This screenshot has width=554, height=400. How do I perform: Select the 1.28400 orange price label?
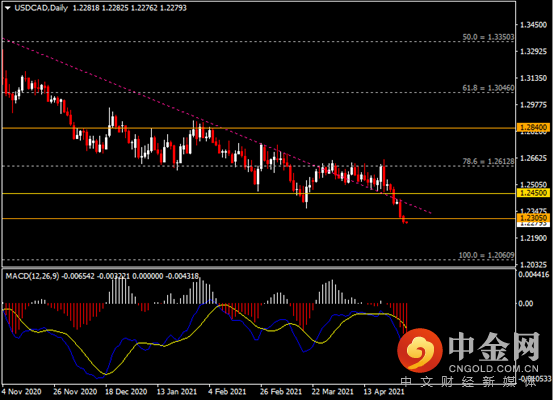(533, 127)
